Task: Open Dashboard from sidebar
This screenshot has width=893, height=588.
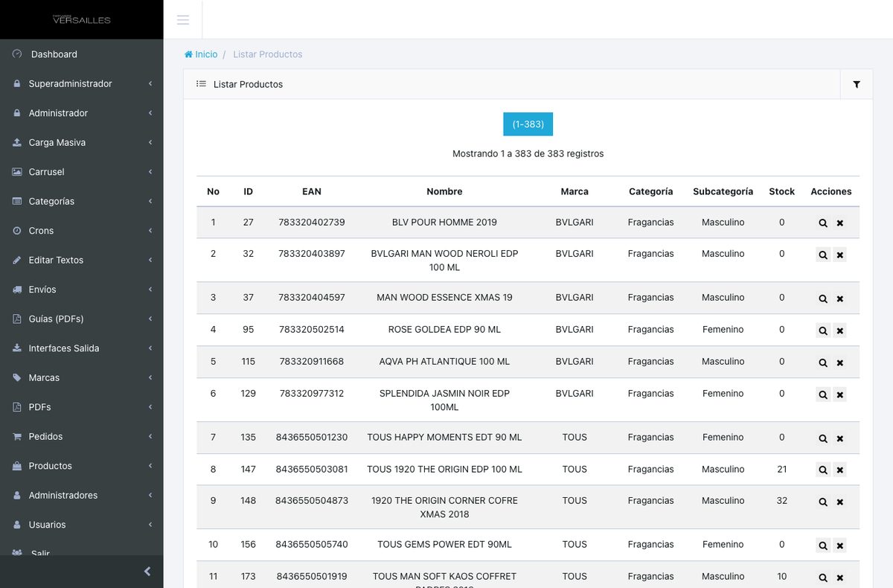Action: click(82, 54)
